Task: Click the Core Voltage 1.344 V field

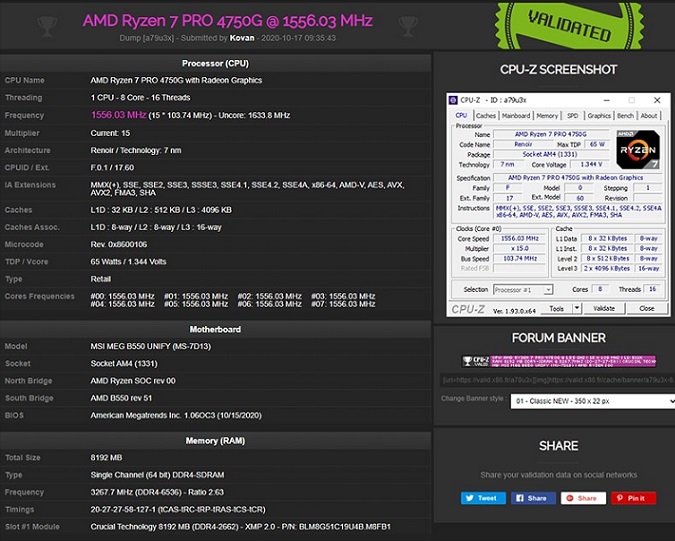Action: [x=591, y=164]
